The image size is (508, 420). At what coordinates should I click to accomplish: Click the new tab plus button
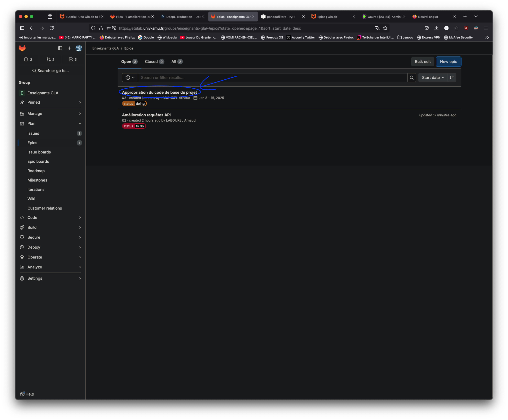click(465, 17)
